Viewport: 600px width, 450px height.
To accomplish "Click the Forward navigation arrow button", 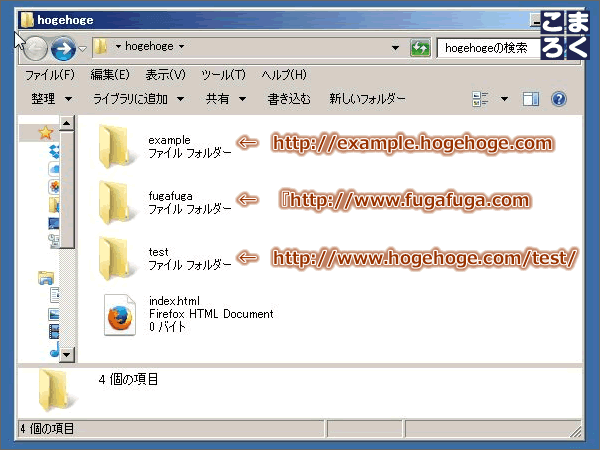I will (63, 49).
